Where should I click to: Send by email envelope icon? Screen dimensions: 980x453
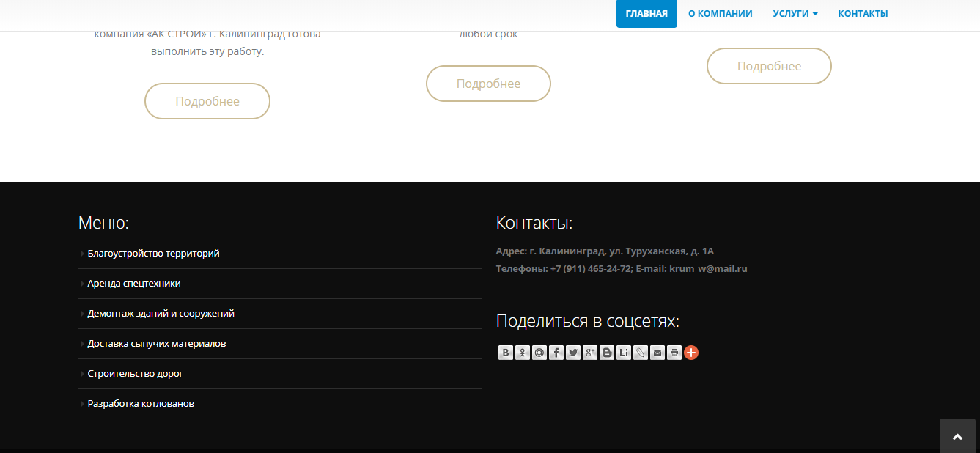[657, 353]
